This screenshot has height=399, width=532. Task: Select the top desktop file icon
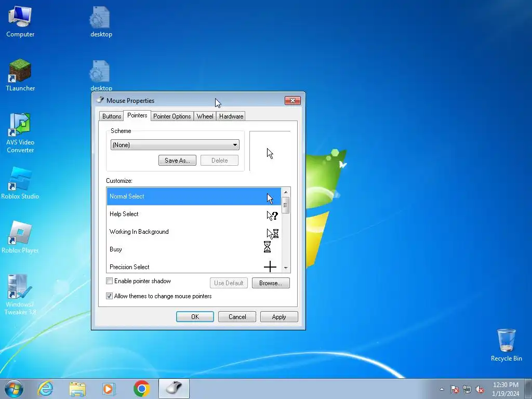[x=101, y=21]
